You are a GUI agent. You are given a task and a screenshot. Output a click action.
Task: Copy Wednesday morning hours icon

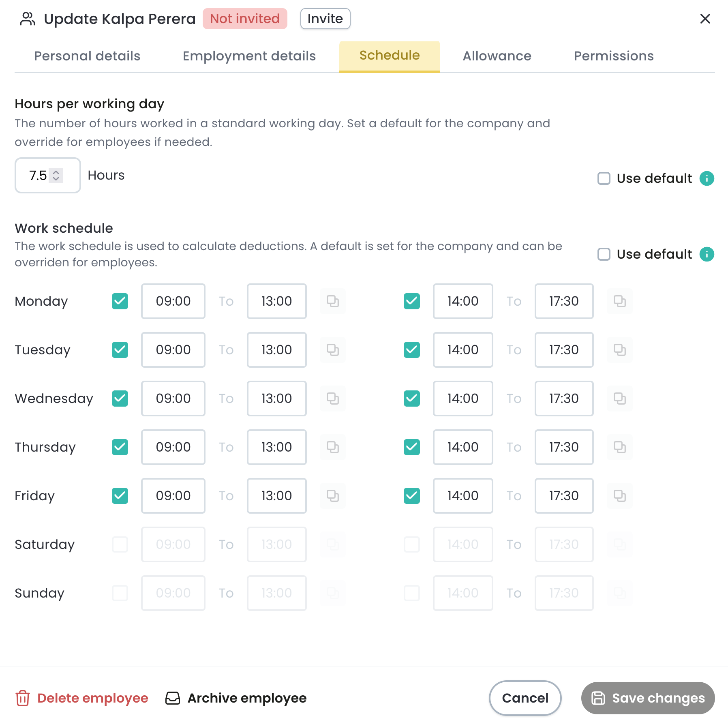pos(333,399)
